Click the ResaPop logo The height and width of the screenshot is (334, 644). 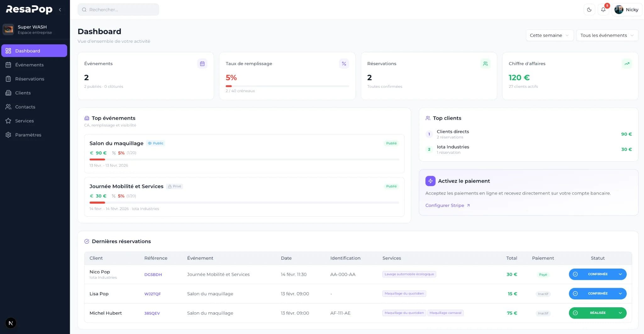(x=29, y=9)
